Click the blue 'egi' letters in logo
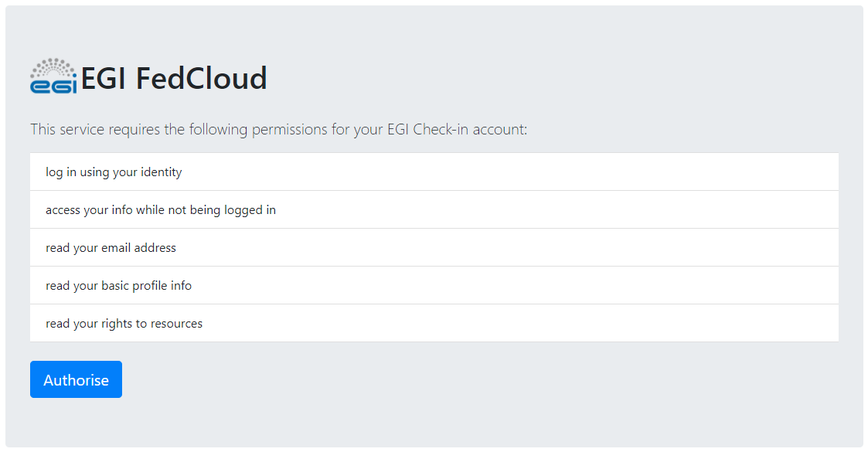The width and height of the screenshot is (868, 452). point(53,86)
